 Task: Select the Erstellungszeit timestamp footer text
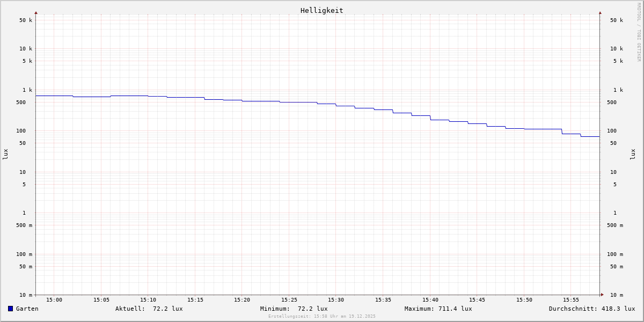322,317
